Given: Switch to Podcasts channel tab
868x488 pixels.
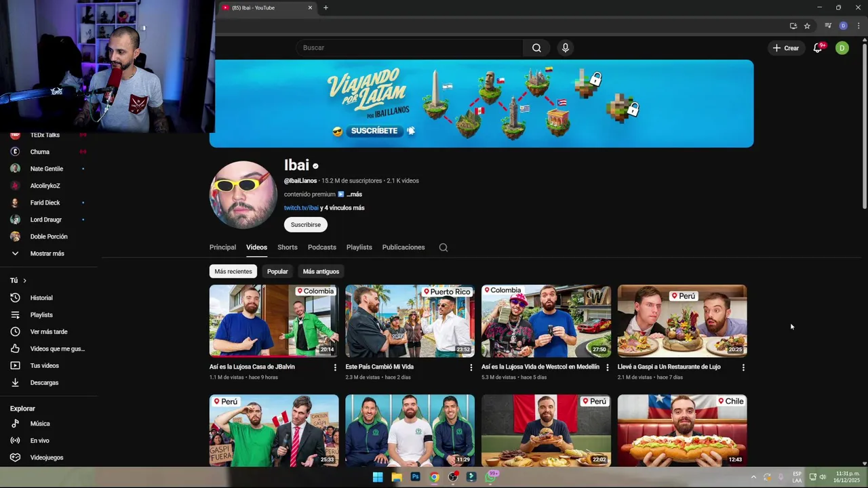Looking at the screenshot, I should [x=322, y=247].
